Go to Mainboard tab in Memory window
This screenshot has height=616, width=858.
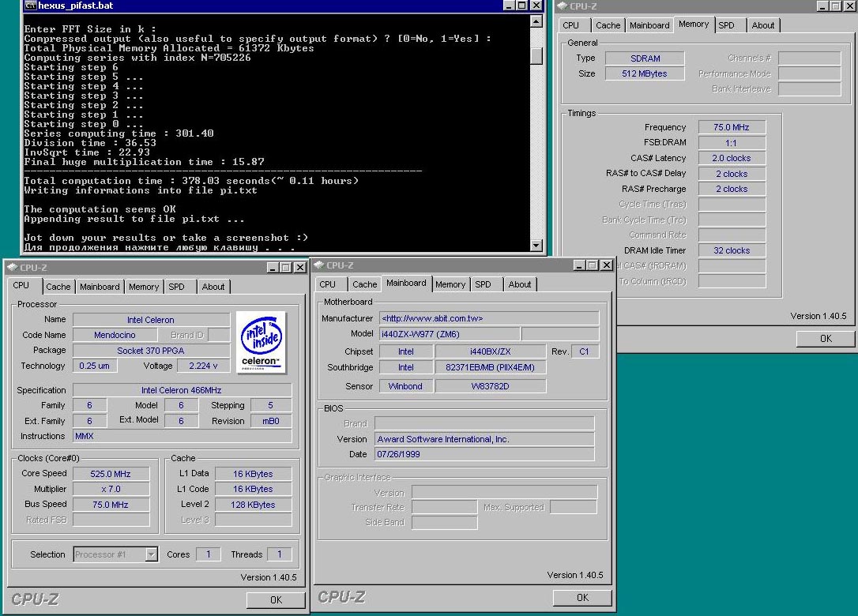pyautogui.click(x=649, y=25)
